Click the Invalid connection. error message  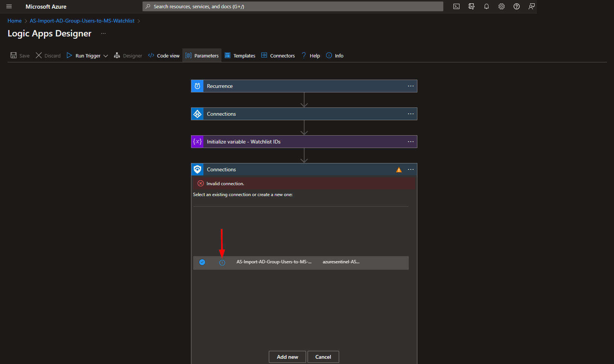click(225, 184)
